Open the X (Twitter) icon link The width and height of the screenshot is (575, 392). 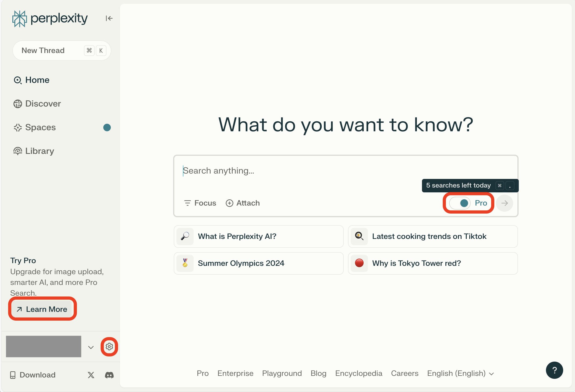[91, 375]
